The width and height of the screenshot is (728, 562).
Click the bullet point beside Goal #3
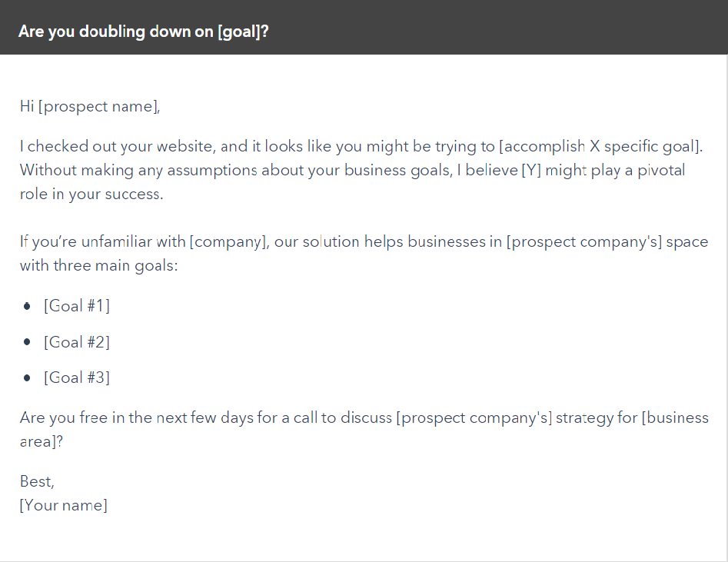coord(27,378)
